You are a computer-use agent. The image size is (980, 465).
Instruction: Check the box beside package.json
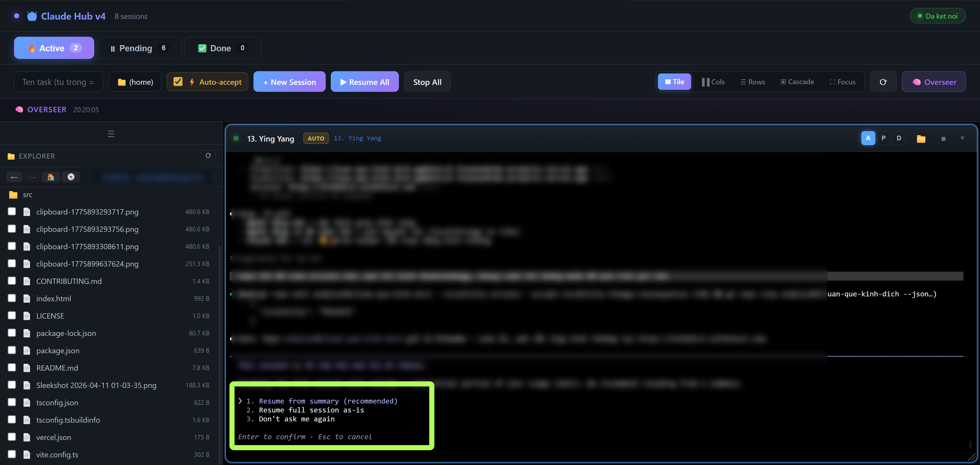point(12,350)
